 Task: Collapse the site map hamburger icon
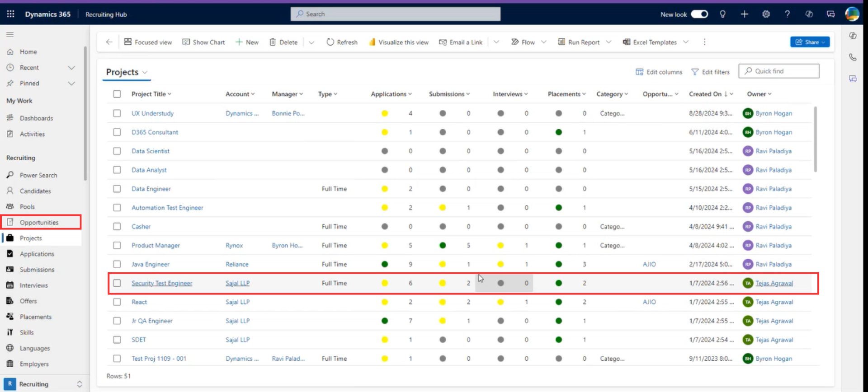coord(10,34)
